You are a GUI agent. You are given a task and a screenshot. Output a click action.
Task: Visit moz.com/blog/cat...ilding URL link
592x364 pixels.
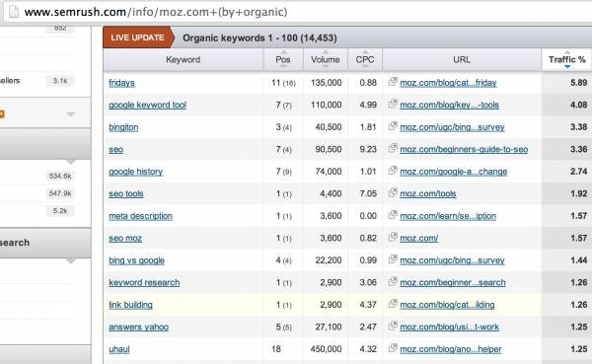coord(447,305)
